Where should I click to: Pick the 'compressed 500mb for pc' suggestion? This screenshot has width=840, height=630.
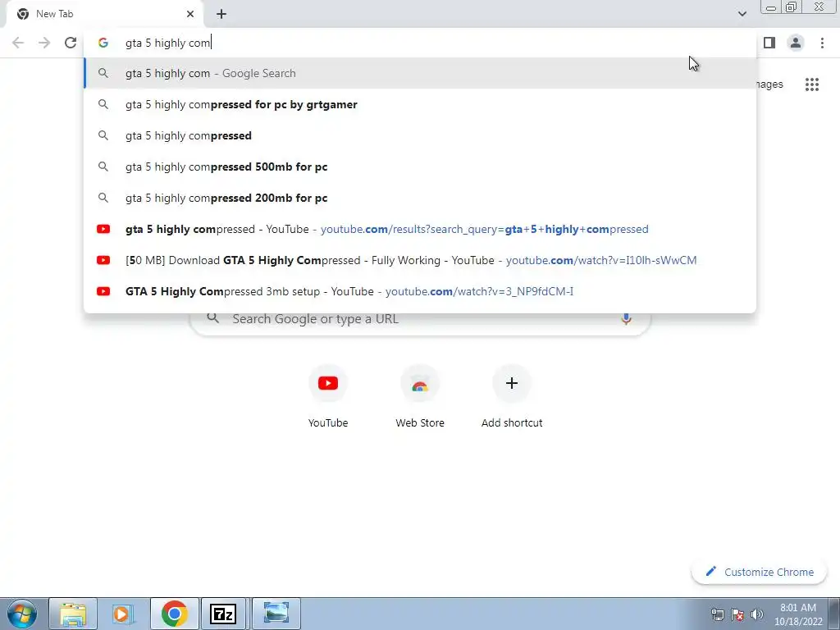click(x=420, y=167)
